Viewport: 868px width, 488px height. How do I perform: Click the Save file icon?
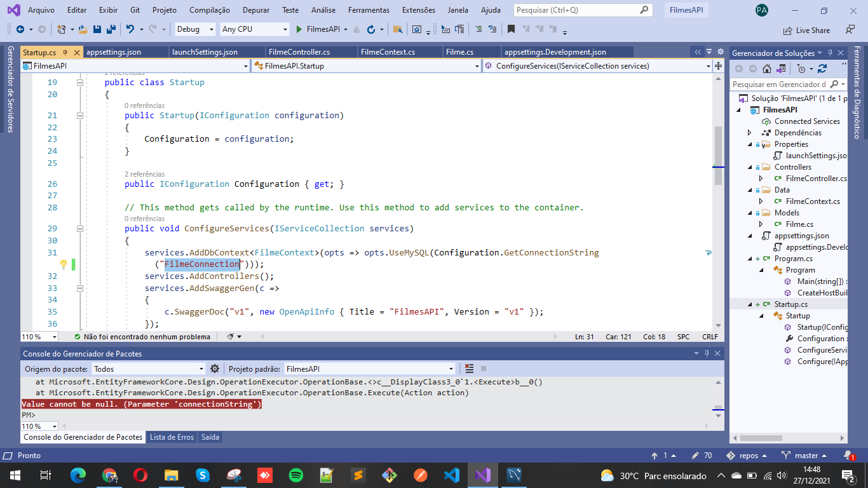tap(97, 29)
